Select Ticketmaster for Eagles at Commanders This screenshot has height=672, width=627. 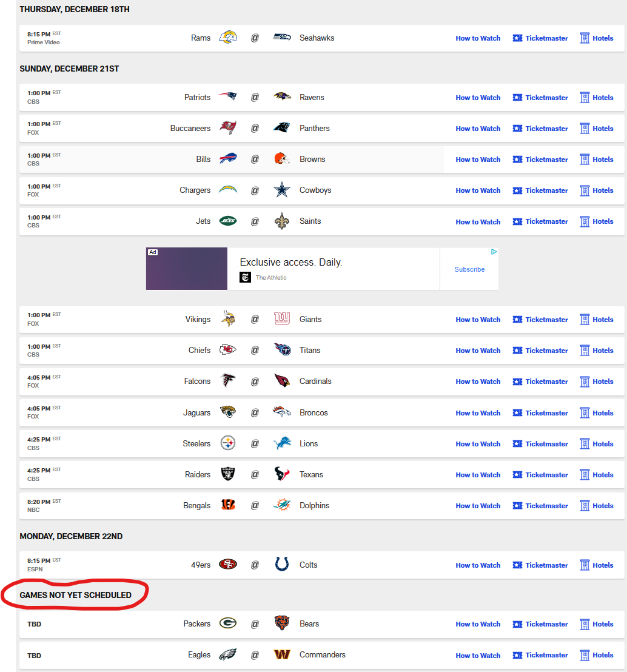click(546, 655)
